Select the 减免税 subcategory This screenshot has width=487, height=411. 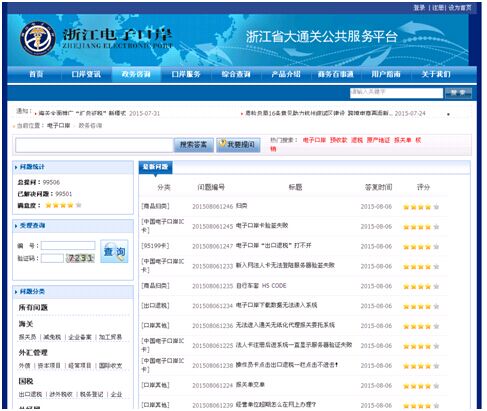coord(52,337)
